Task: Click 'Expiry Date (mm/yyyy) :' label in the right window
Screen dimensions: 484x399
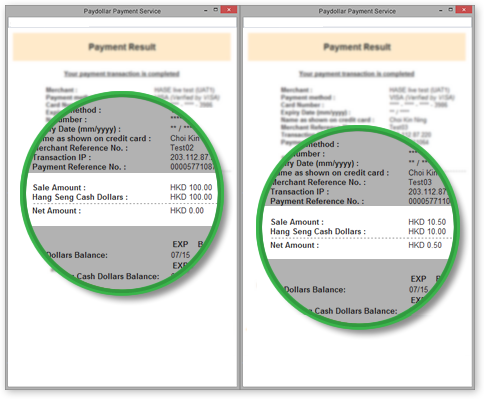Action: (x=315, y=112)
